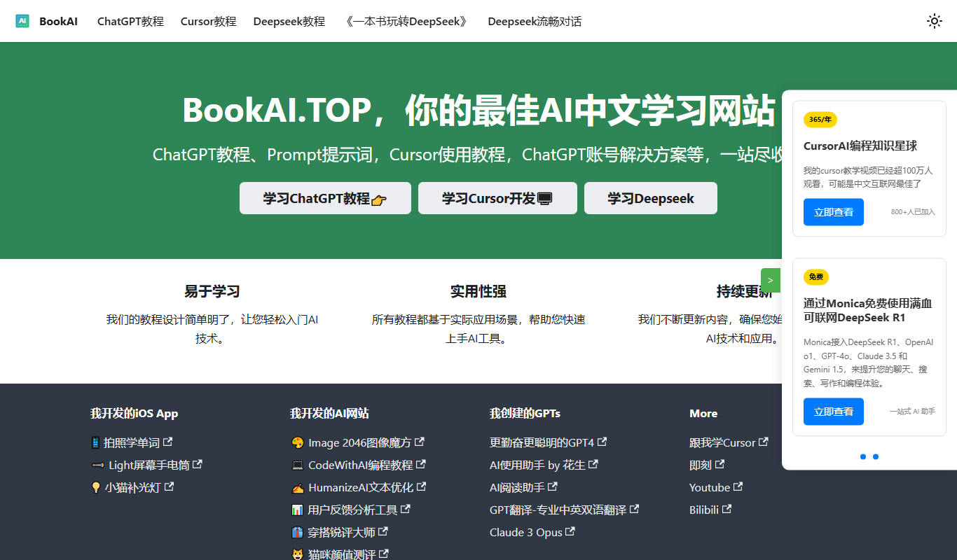
Task: Select the 365/年 badge
Action: (820, 120)
